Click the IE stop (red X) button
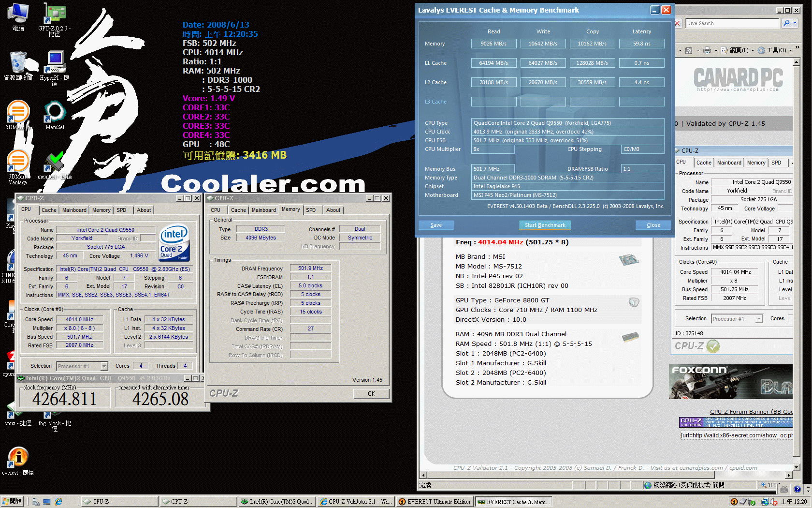Viewport: 812px width, 508px height. [678, 23]
